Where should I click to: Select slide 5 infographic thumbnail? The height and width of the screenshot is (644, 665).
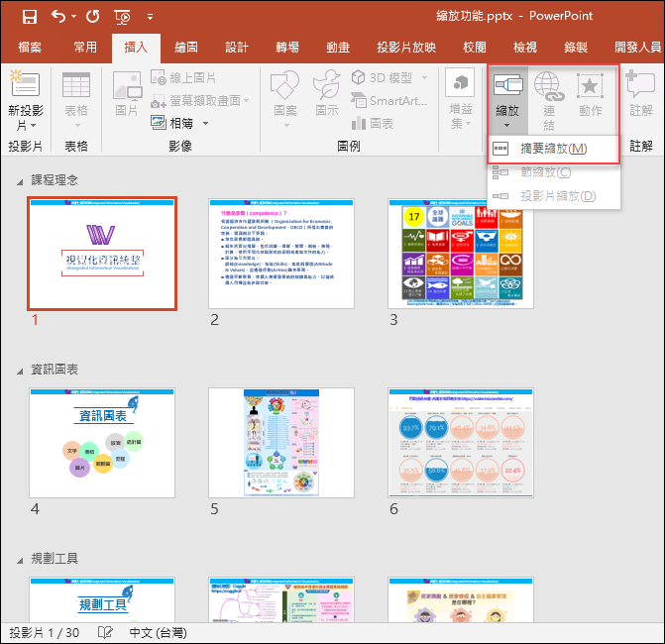click(x=281, y=443)
